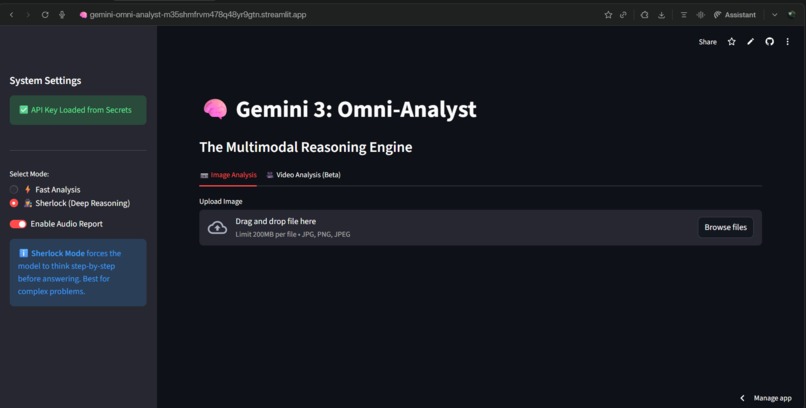Open the browser profile avatar
The height and width of the screenshot is (408, 806).
[x=792, y=15]
